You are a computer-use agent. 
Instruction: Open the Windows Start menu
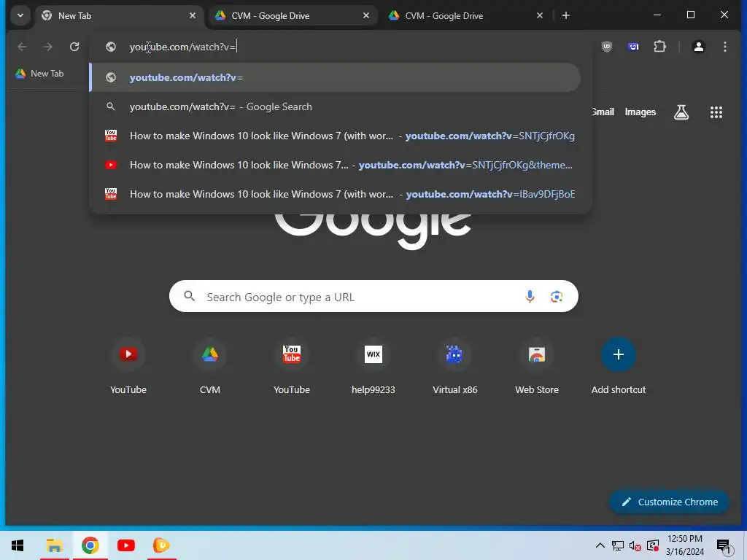pyautogui.click(x=18, y=545)
